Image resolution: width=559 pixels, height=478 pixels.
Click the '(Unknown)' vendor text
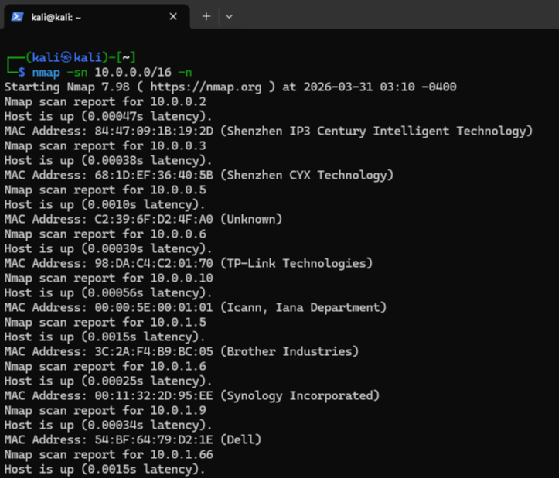tap(251, 219)
